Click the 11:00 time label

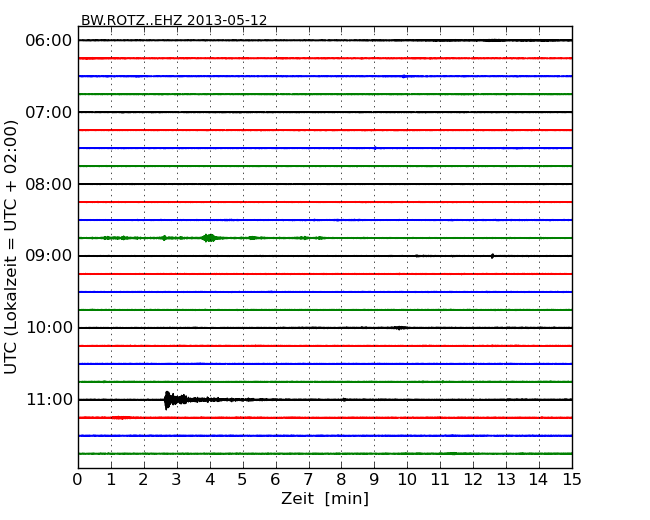coord(49,399)
